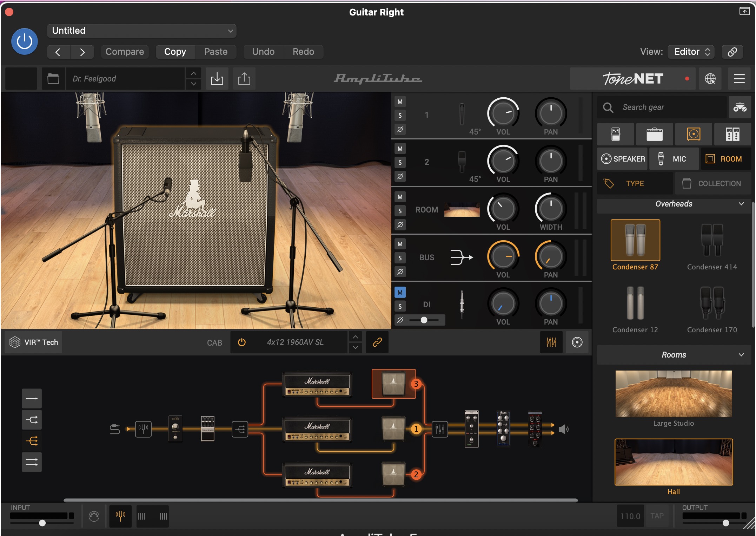The height and width of the screenshot is (536, 756).
Task: Click the DI phase delay slider
Action: click(x=424, y=320)
